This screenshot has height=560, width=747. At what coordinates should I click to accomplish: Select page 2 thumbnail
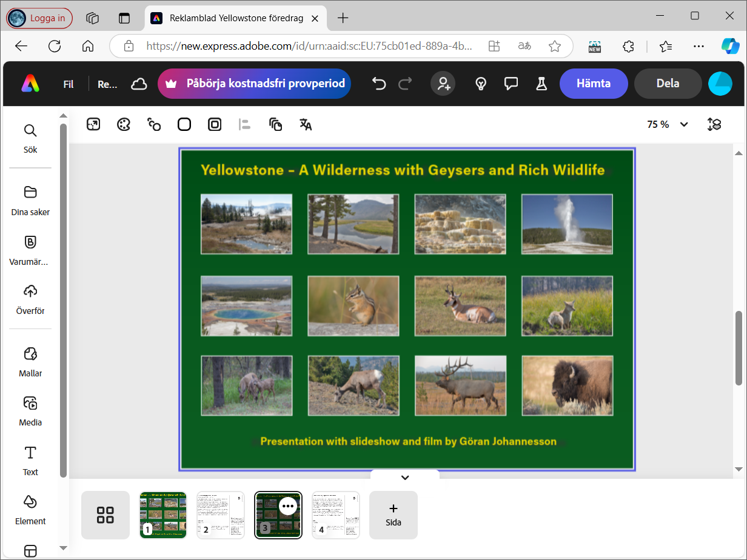pos(221,515)
